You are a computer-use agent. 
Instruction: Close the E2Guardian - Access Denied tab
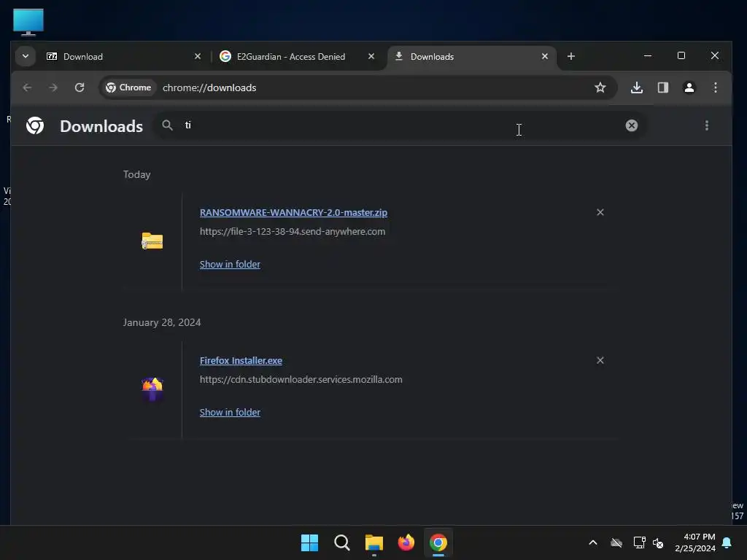371,56
